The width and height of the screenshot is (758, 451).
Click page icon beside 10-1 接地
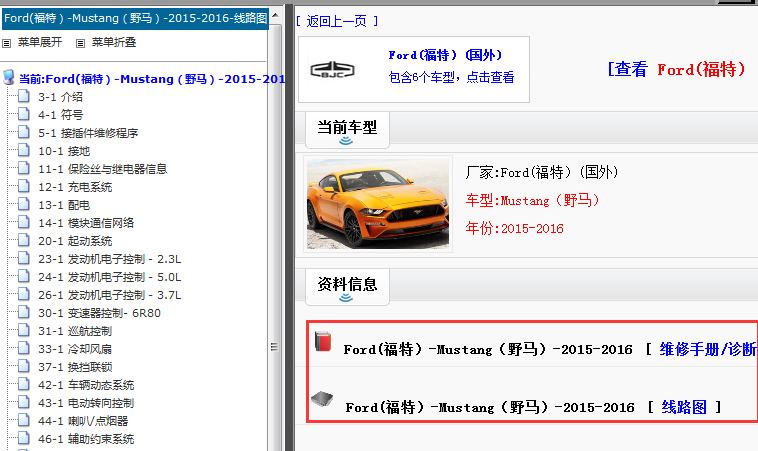(24, 150)
